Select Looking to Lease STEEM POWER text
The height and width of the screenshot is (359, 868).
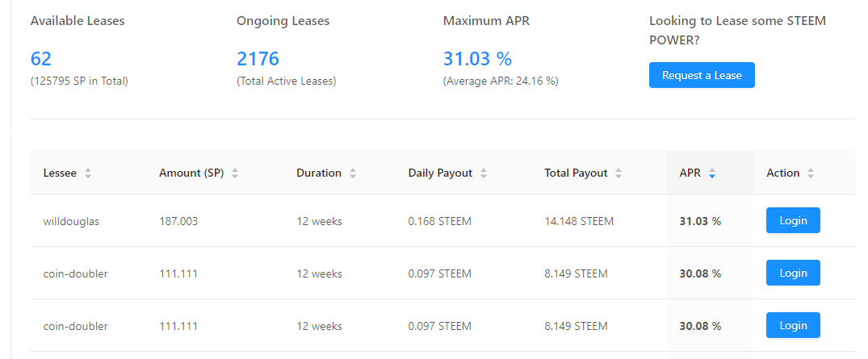pos(737,31)
